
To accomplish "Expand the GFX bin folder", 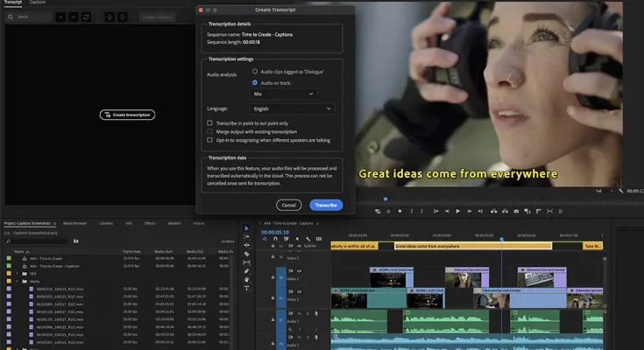I will pos(16,273).
